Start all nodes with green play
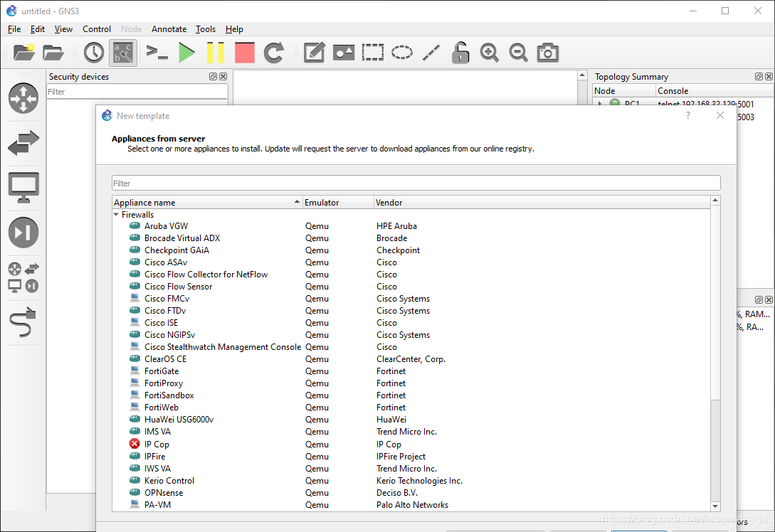Screen dimensions: 775x532 [x=186, y=53]
